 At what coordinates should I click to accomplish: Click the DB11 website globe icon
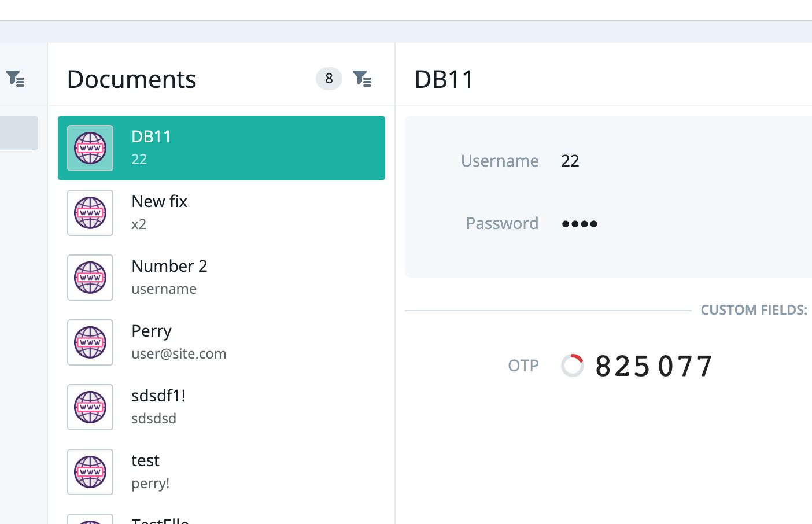tap(90, 148)
